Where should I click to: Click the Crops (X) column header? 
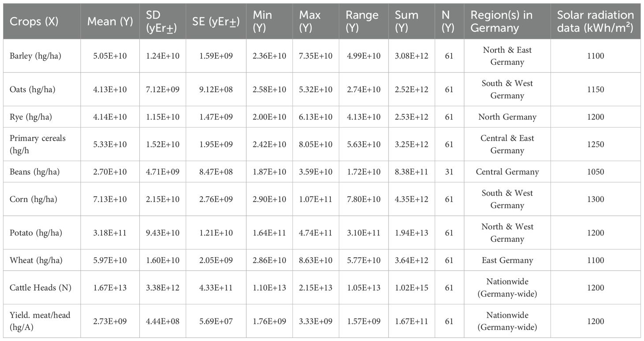tap(34, 21)
